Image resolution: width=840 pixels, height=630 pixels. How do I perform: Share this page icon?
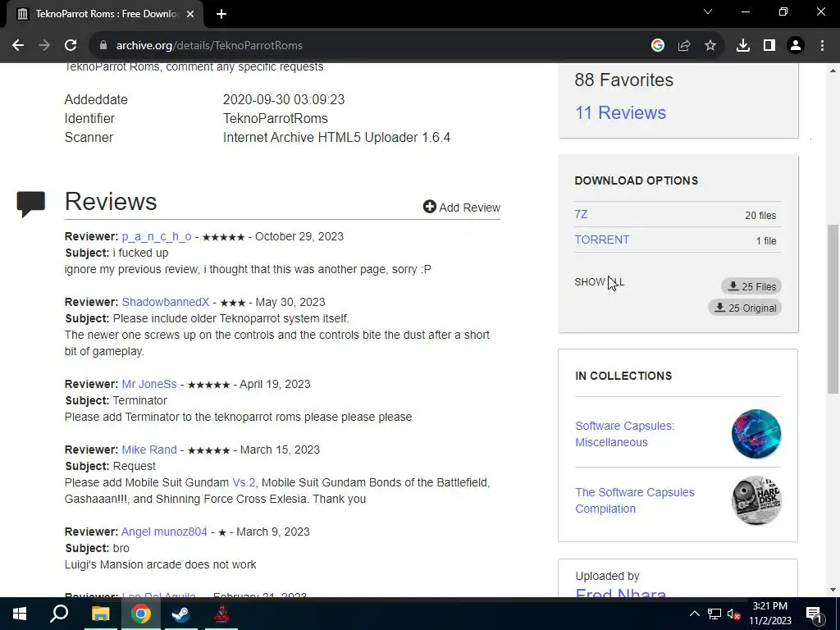pos(684,46)
